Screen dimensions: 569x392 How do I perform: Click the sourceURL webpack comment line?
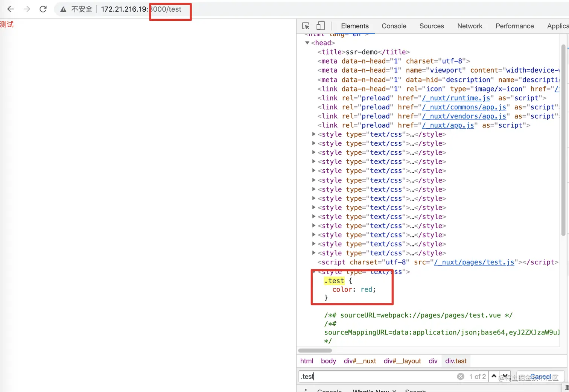click(418, 315)
